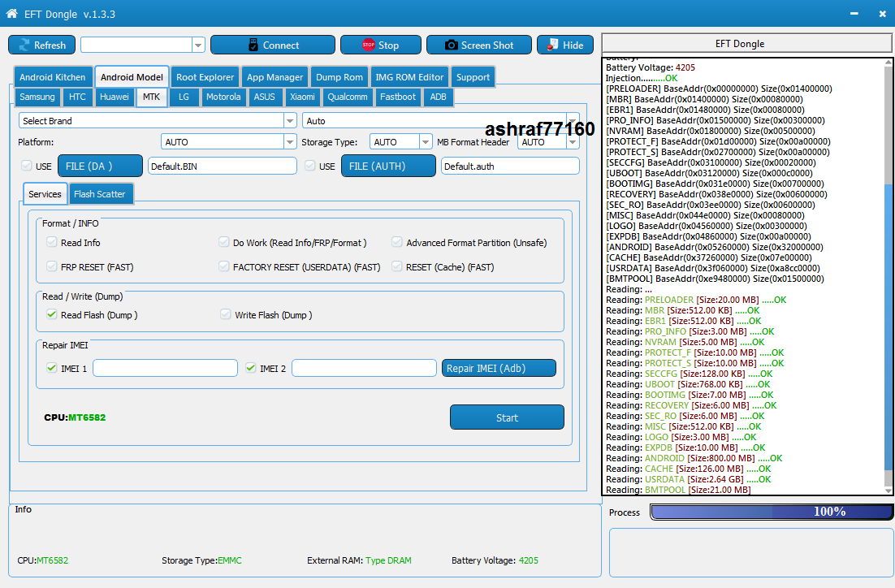Toggle USE checkbox for FILE (DA)
Viewport: 895px width, 588px height.
[x=26, y=166]
